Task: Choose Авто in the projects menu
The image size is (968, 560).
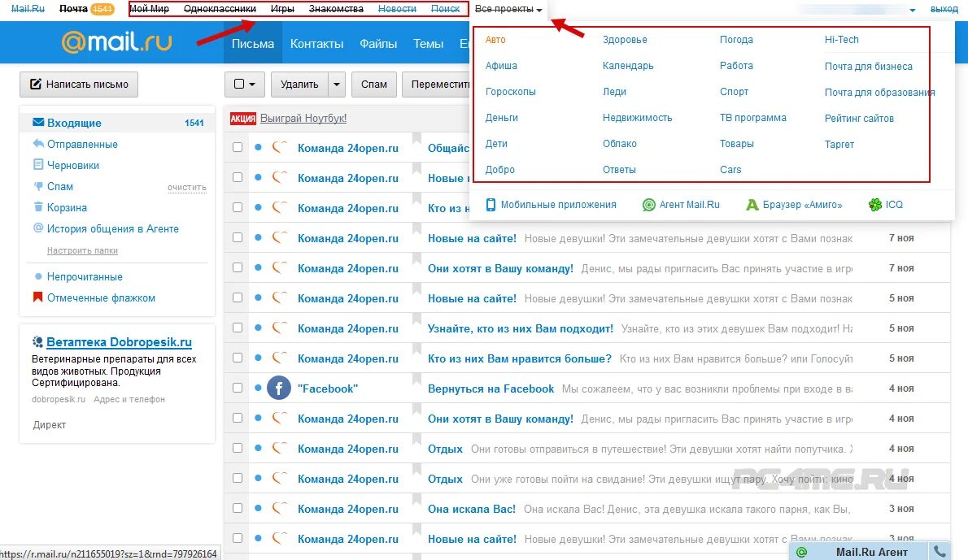Action: pos(495,40)
